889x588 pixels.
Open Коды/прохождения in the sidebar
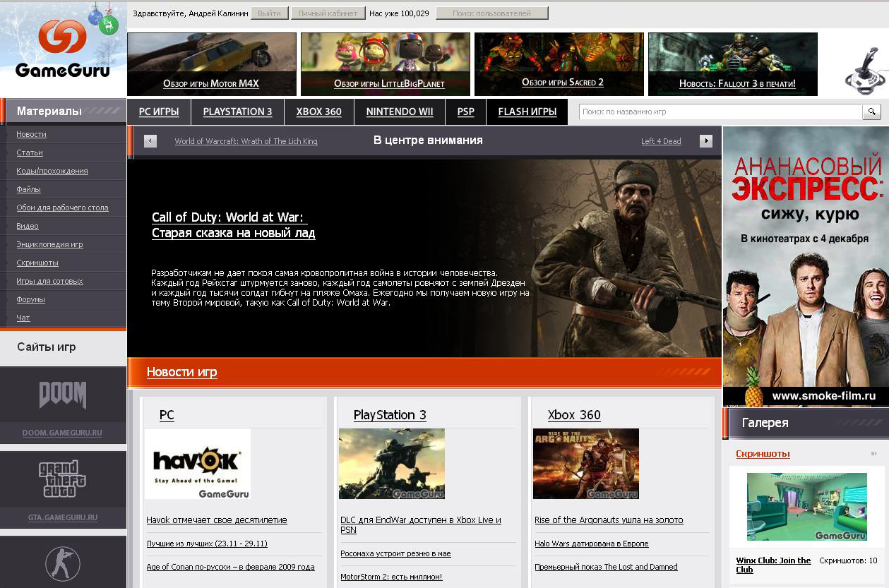[52, 171]
